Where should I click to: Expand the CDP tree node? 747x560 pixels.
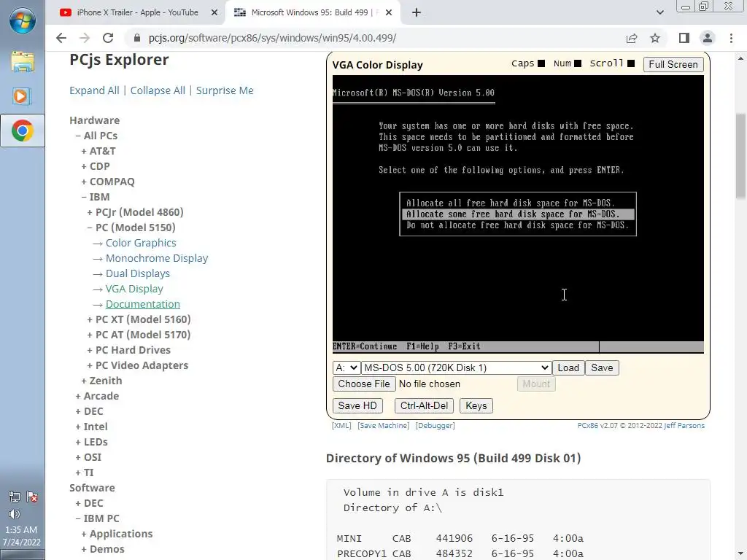tap(96, 166)
